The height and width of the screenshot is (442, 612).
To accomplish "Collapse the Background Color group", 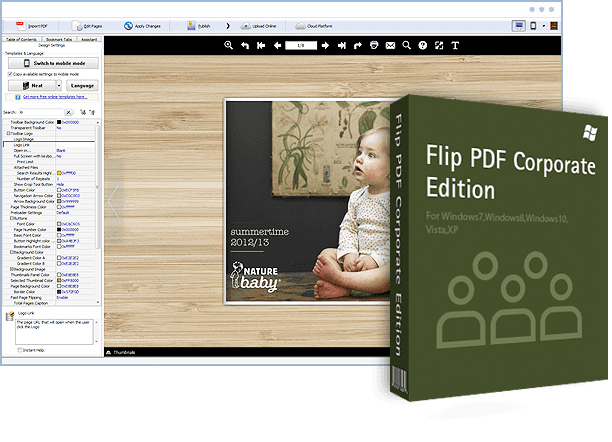I will [x=12, y=252].
